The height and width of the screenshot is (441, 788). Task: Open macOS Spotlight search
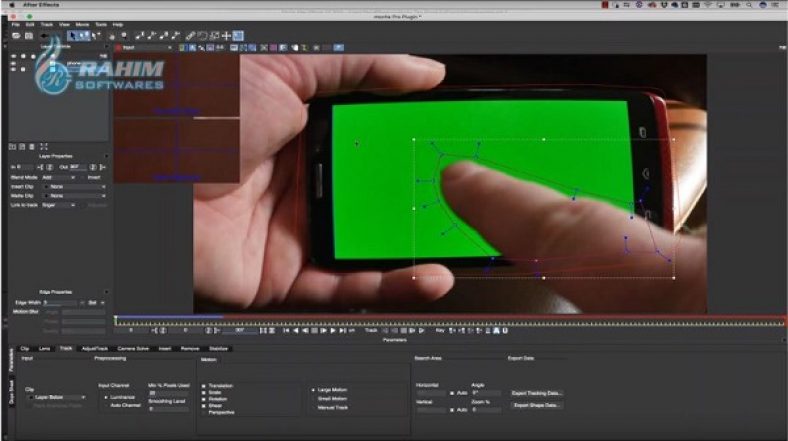749,5
